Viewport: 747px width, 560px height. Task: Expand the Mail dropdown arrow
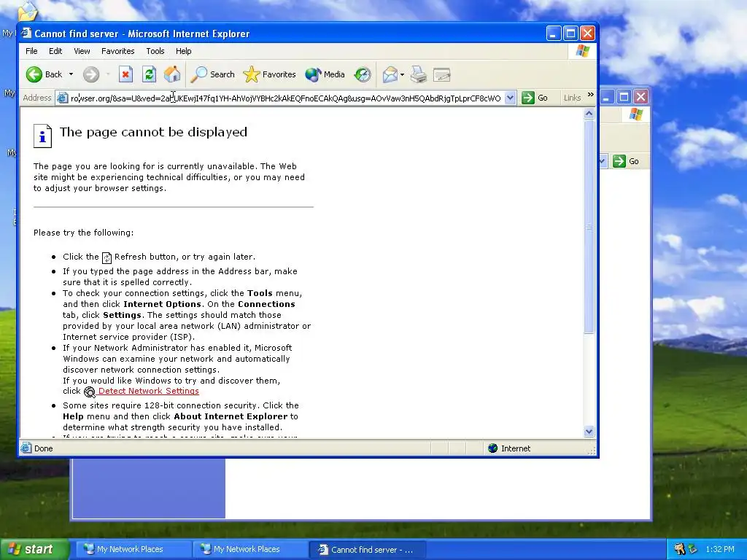[x=403, y=74]
